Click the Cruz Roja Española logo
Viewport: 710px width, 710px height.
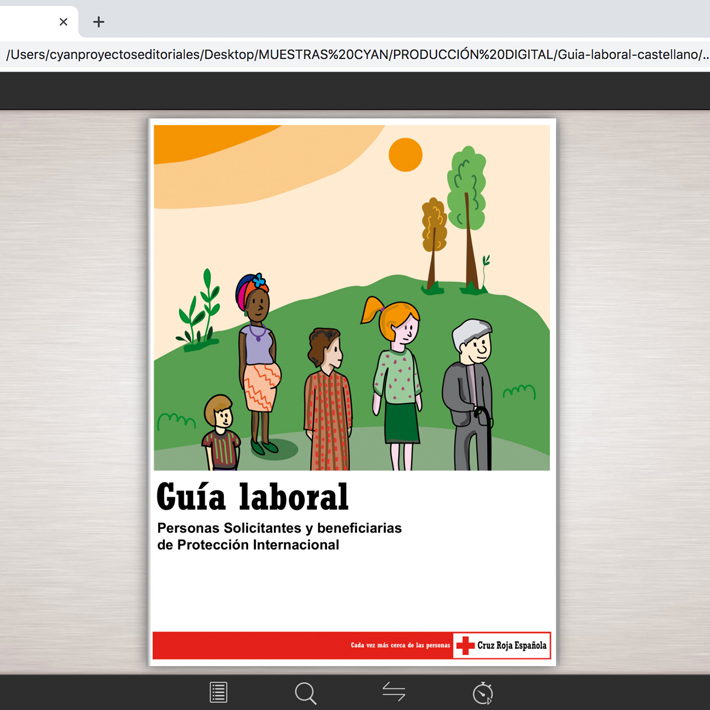pyautogui.click(x=502, y=645)
